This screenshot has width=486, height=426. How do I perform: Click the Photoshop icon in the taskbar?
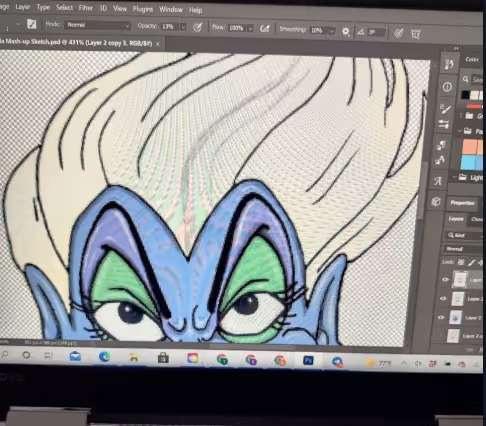coord(308,360)
